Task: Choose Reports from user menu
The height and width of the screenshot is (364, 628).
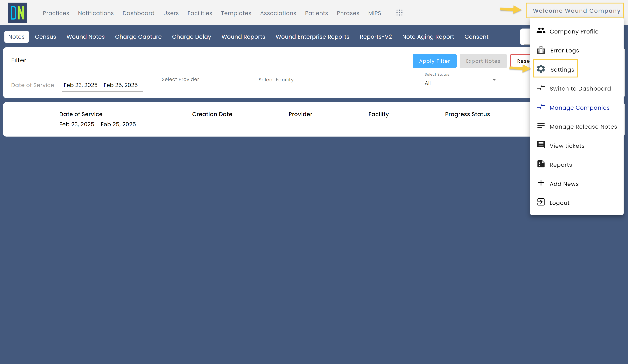Action: point(576,165)
